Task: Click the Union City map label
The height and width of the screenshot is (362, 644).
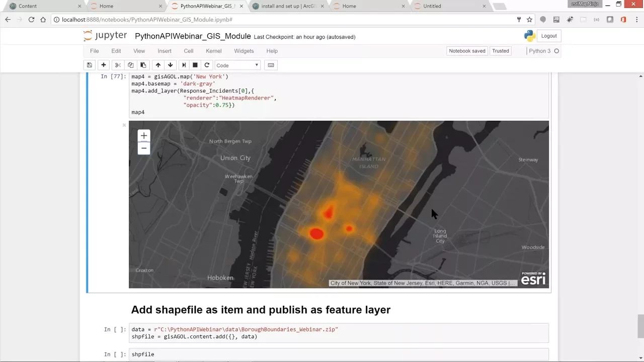Action: click(x=235, y=158)
